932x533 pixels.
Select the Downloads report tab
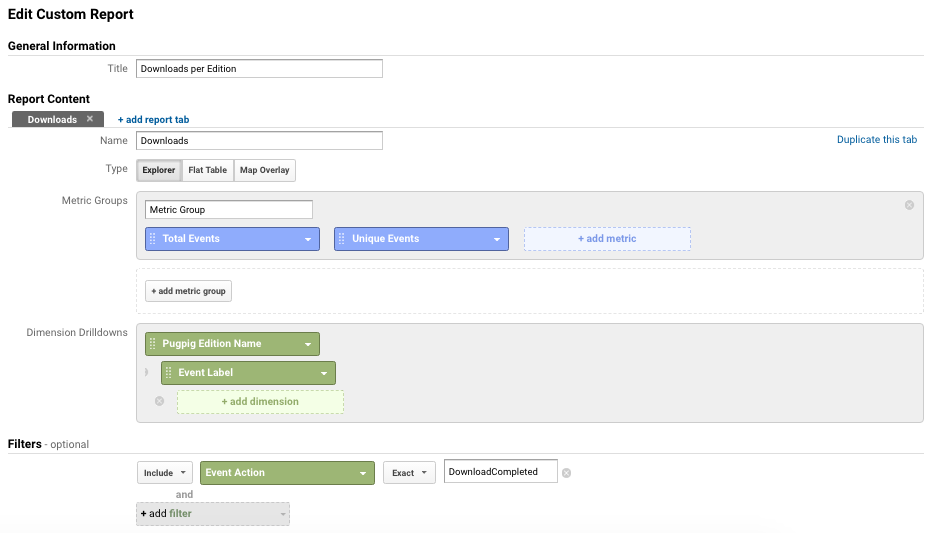[52, 119]
